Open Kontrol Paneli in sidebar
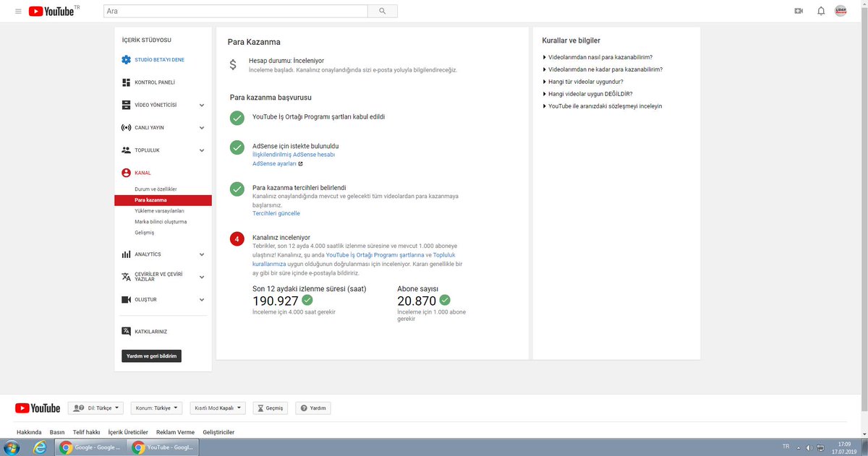Screen dimensions: 868x456 [x=155, y=82]
